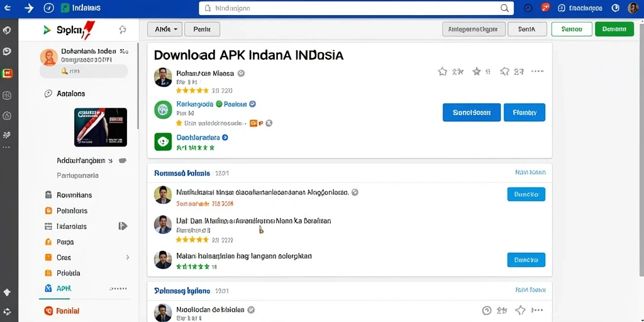Select the Fonitial sidebar item
Screen dimensions: 644x322
coord(68,311)
